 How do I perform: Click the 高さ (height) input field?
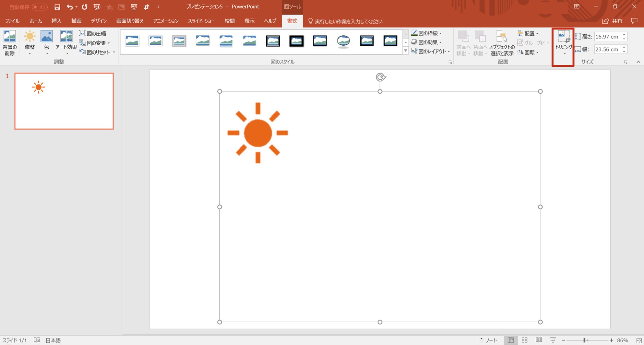point(607,37)
